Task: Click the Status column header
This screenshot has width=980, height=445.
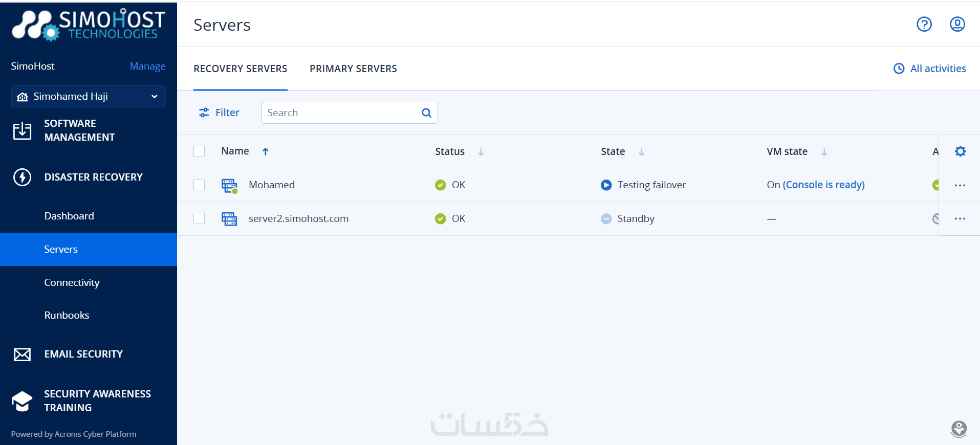Action: point(450,151)
